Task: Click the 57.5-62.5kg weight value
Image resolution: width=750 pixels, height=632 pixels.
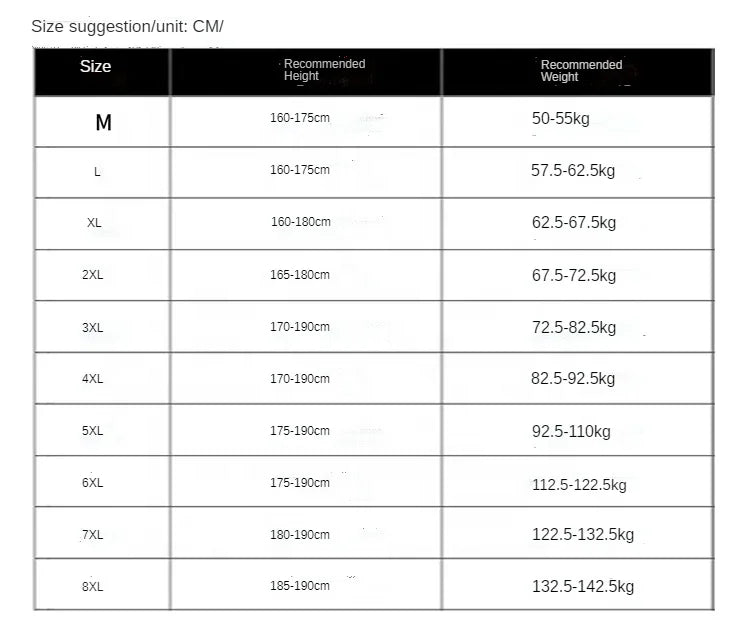Action: click(x=573, y=171)
